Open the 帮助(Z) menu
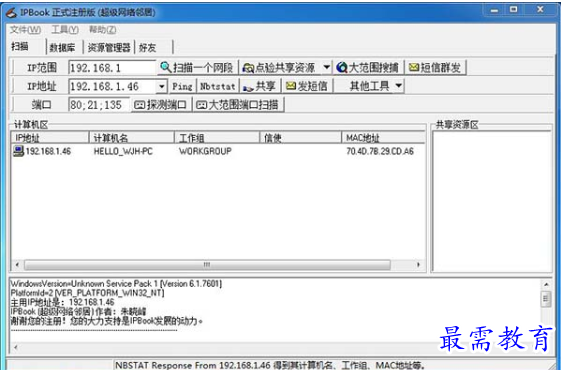This screenshot has width=561, height=370. tap(102, 29)
